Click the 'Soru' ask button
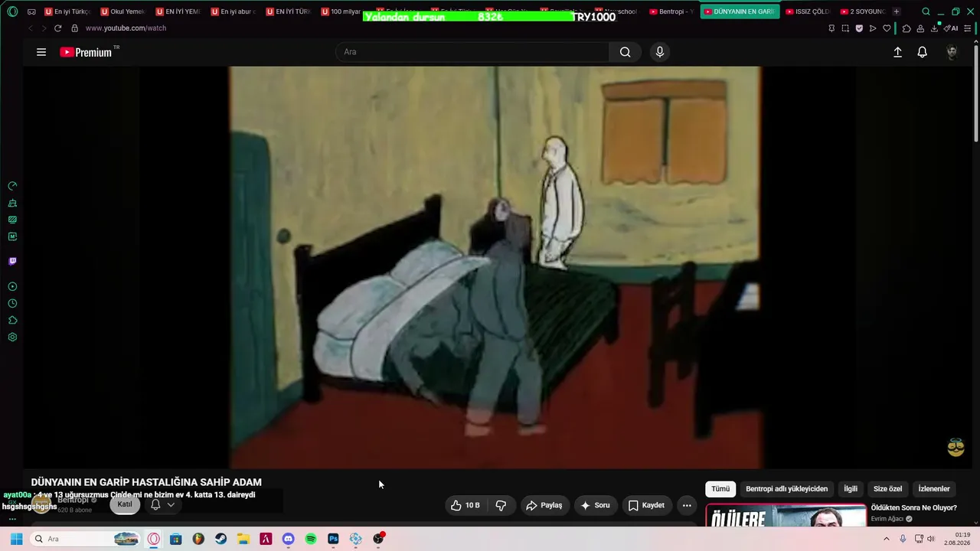The image size is (980, 551). [x=596, y=505]
